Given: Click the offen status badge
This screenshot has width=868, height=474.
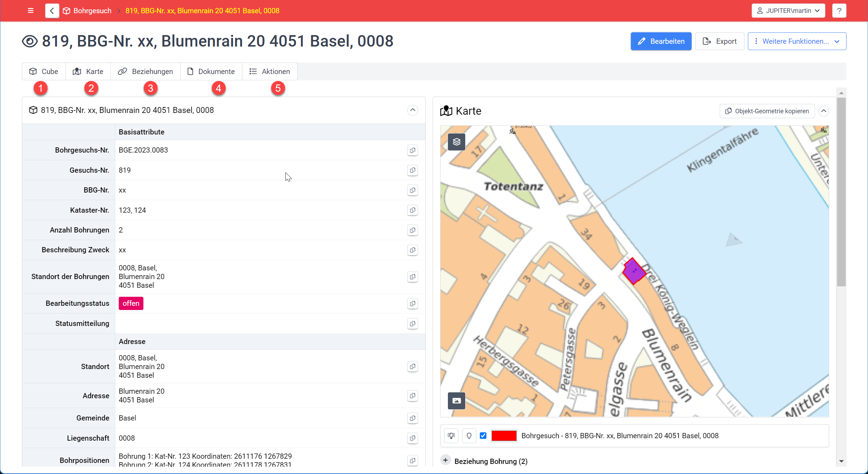Looking at the screenshot, I should [131, 303].
